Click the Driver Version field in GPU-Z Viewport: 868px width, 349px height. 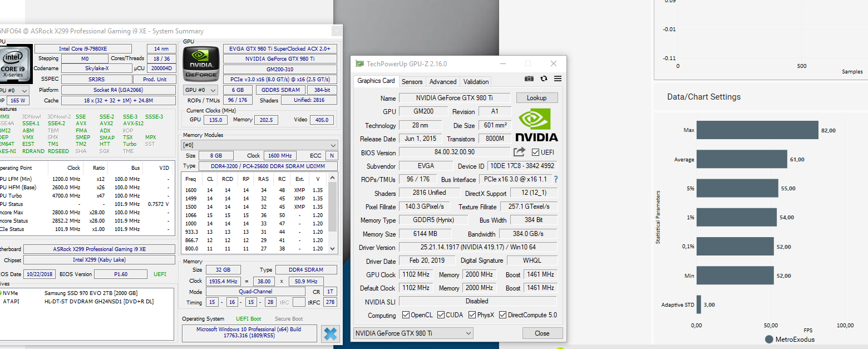[x=478, y=247]
